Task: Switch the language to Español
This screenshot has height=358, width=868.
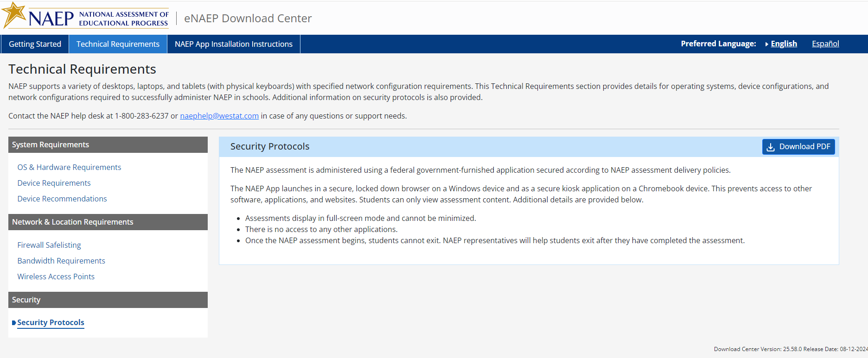Action: click(x=825, y=44)
